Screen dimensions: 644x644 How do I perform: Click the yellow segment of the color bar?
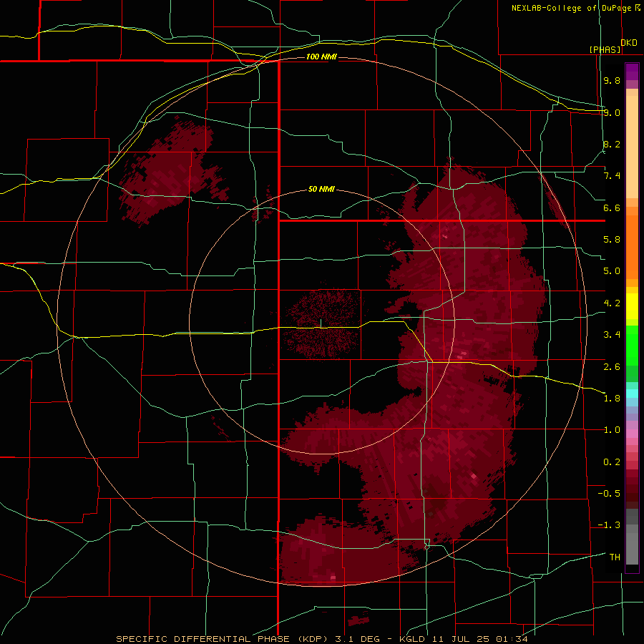(x=632, y=306)
